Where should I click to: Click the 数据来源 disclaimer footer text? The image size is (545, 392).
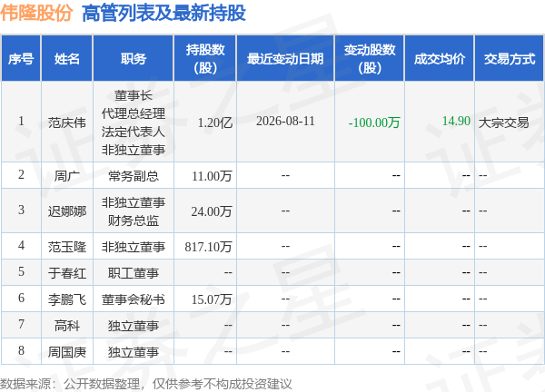pyautogui.click(x=146, y=384)
